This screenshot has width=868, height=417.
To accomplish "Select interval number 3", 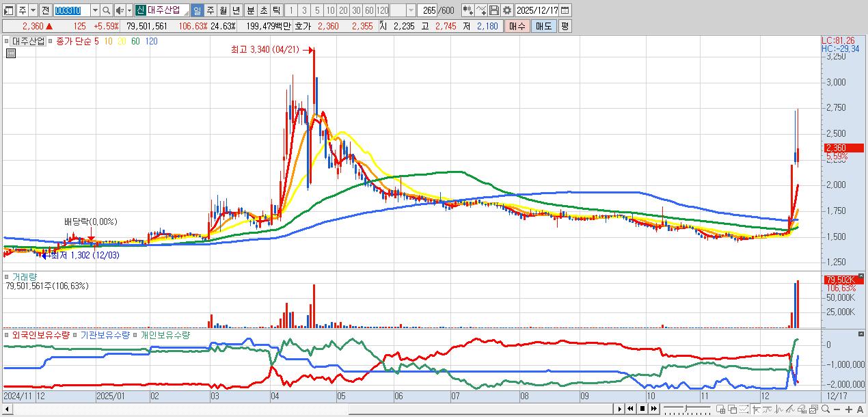I will (x=304, y=10).
